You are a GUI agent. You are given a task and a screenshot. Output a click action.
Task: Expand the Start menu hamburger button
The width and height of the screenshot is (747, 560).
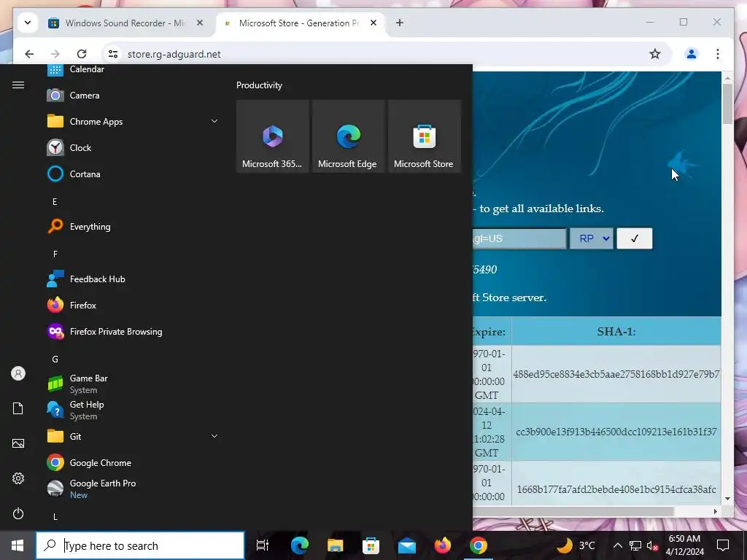18,85
